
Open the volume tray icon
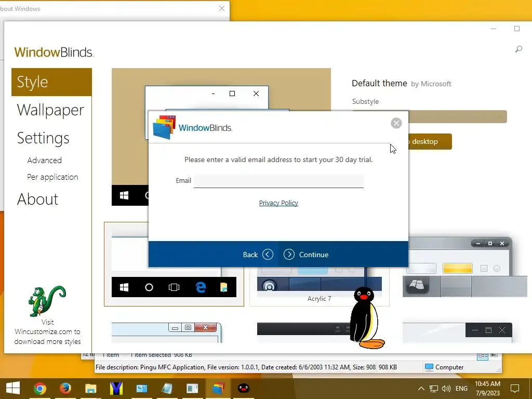pos(446,389)
